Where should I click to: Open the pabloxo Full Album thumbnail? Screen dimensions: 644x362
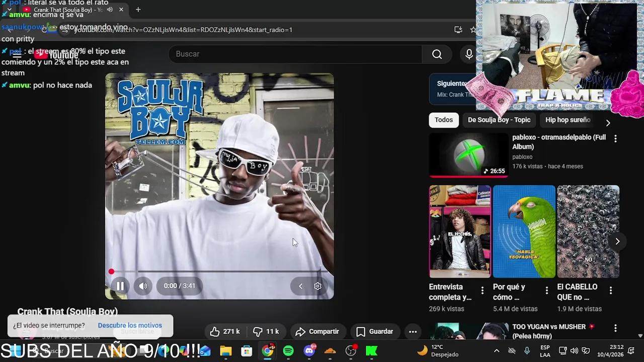pos(468,155)
